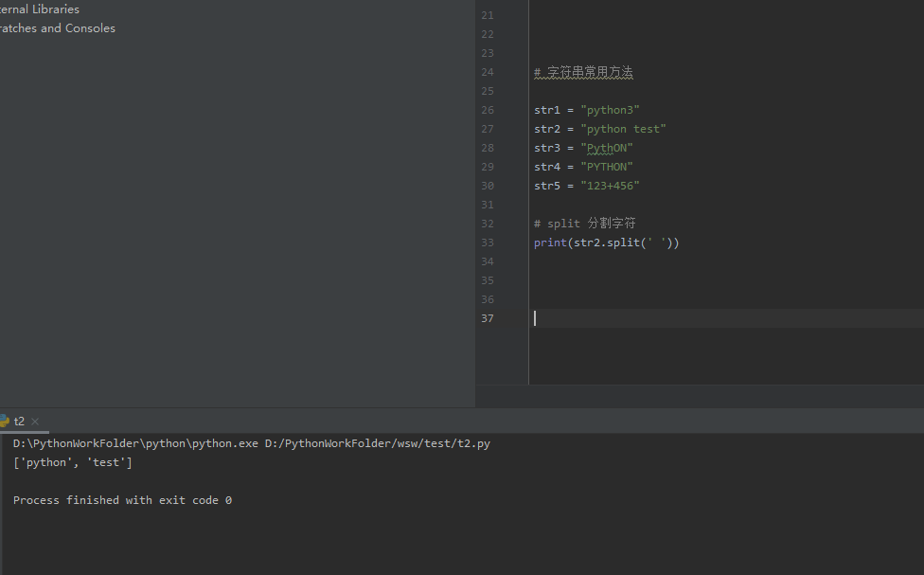Image resolution: width=924 pixels, height=575 pixels.
Task: Click the Python file icon on the t2 tab
Action: click(6, 421)
